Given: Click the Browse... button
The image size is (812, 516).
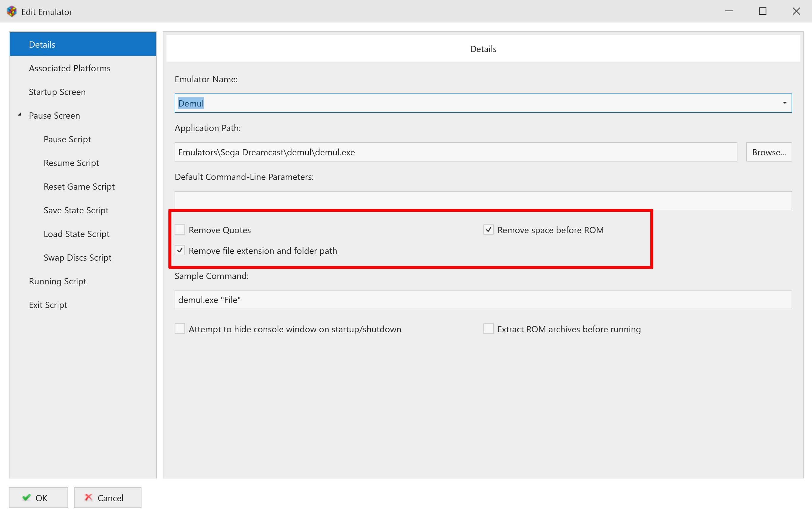Looking at the screenshot, I should click(x=769, y=152).
